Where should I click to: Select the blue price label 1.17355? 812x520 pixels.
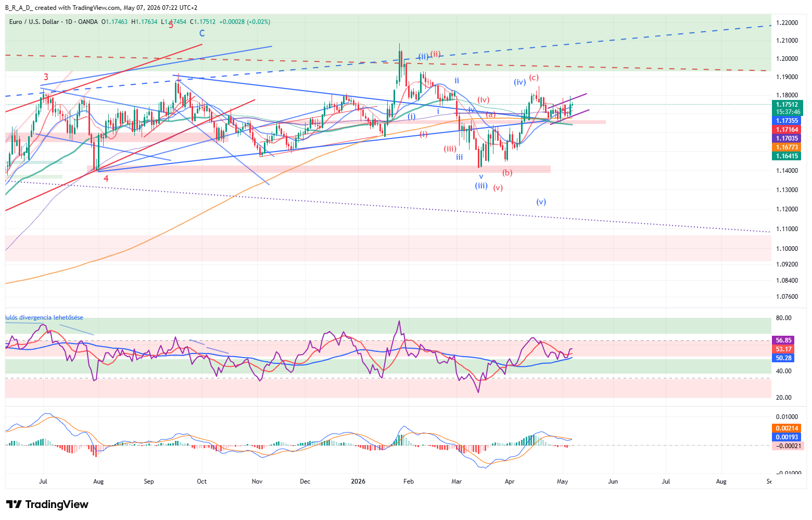(x=788, y=121)
